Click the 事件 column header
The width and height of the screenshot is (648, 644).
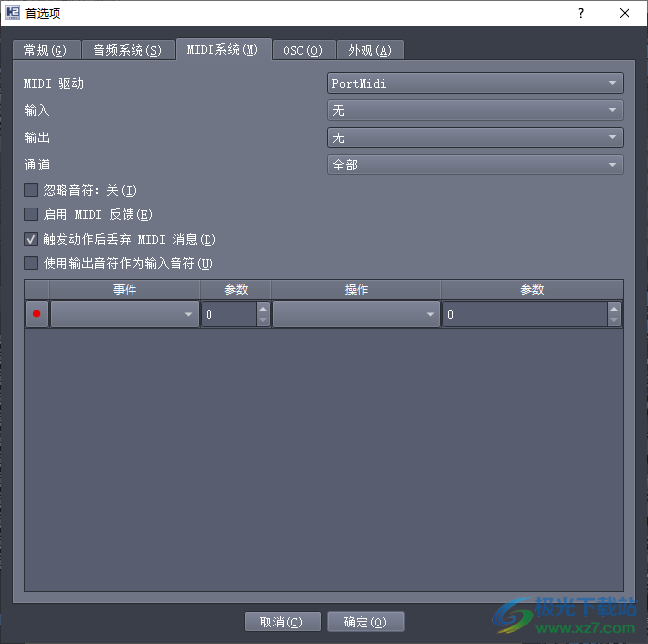(x=125, y=289)
